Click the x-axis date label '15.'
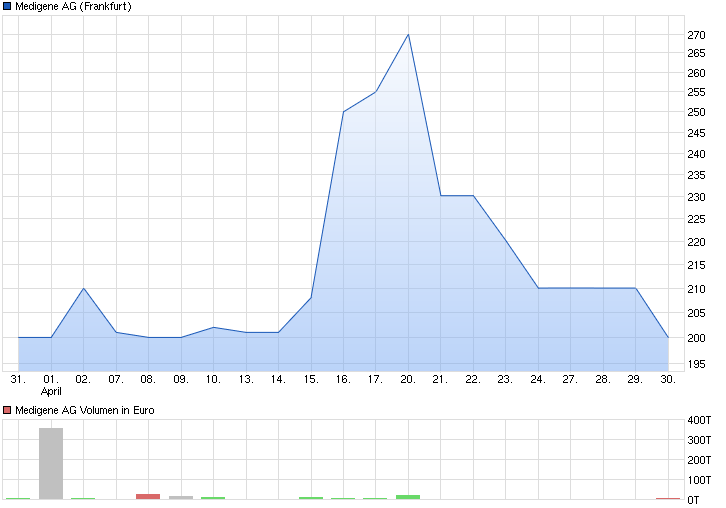The width and height of the screenshot is (726, 508). (x=311, y=379)
